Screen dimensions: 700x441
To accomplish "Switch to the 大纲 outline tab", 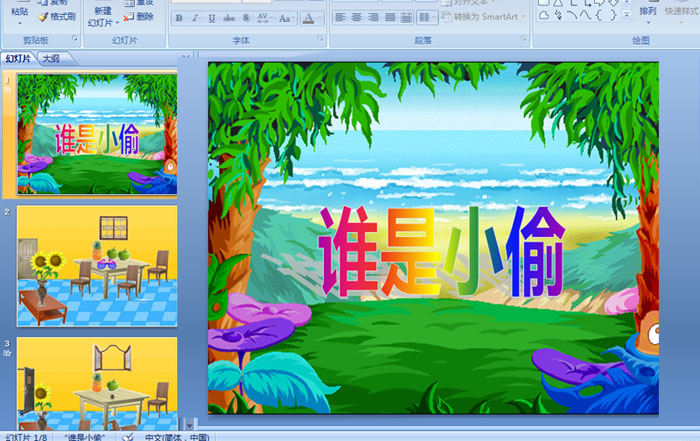I will (51, 59).
